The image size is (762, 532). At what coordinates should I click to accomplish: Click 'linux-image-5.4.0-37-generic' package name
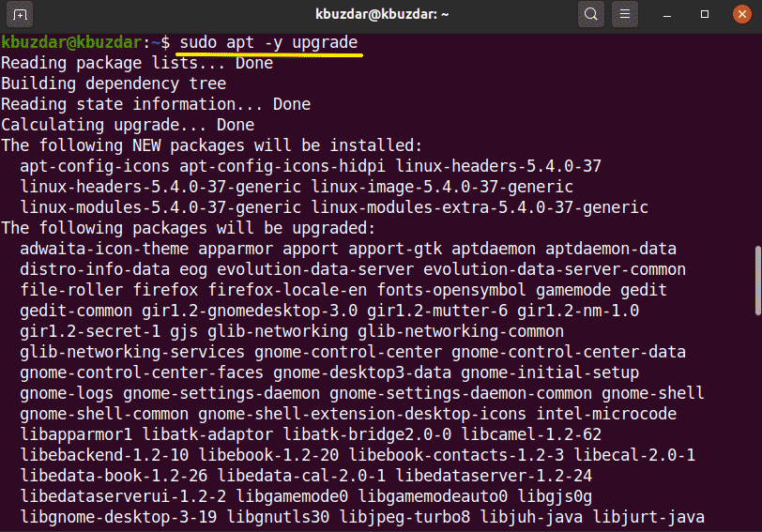[442, 187]
